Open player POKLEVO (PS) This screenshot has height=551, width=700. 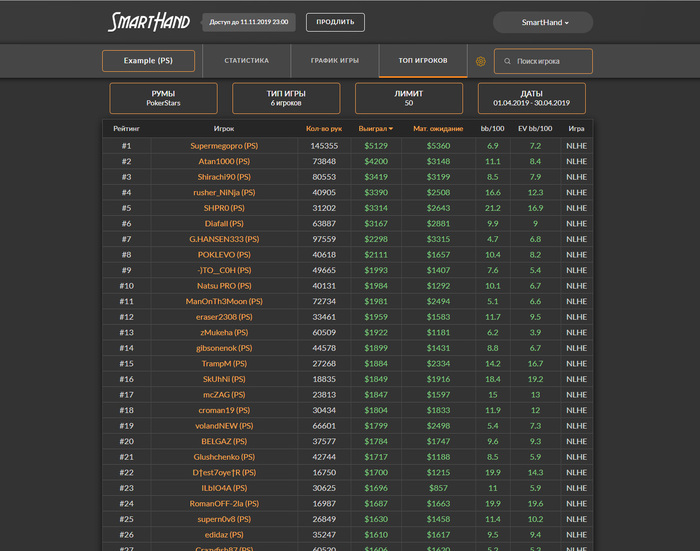pyautogui.click(x=224, y=255)
